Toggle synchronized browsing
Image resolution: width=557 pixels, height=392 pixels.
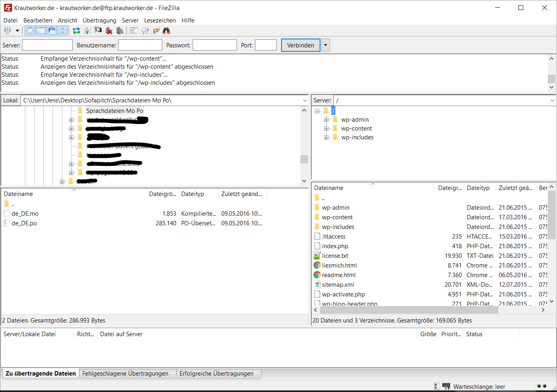(156, 31)
